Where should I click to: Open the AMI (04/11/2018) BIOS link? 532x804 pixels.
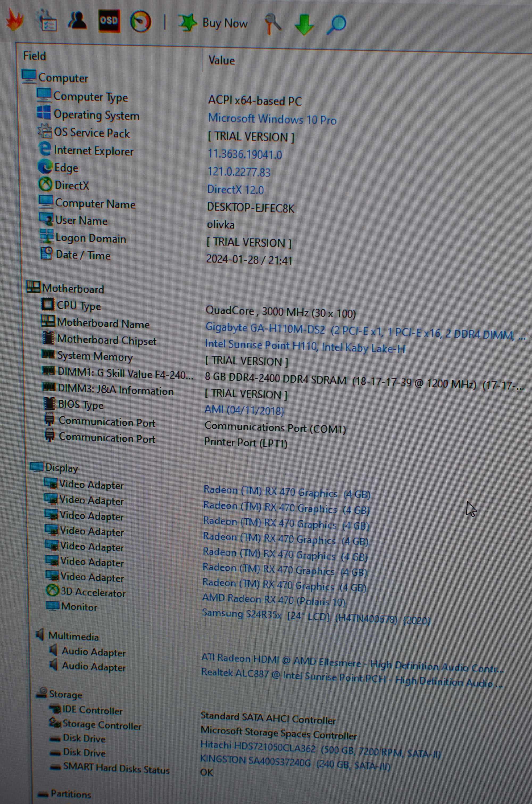click(x=244, y=410)
